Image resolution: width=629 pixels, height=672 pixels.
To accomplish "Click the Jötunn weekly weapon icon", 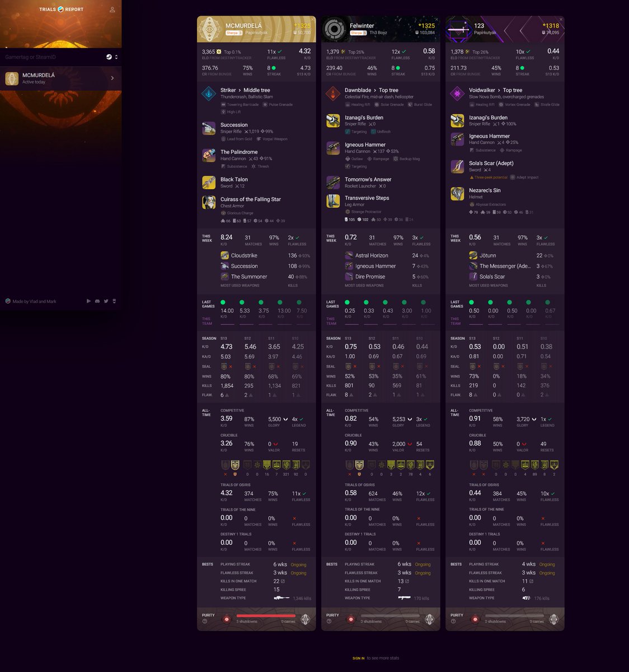I will (473, 255).
